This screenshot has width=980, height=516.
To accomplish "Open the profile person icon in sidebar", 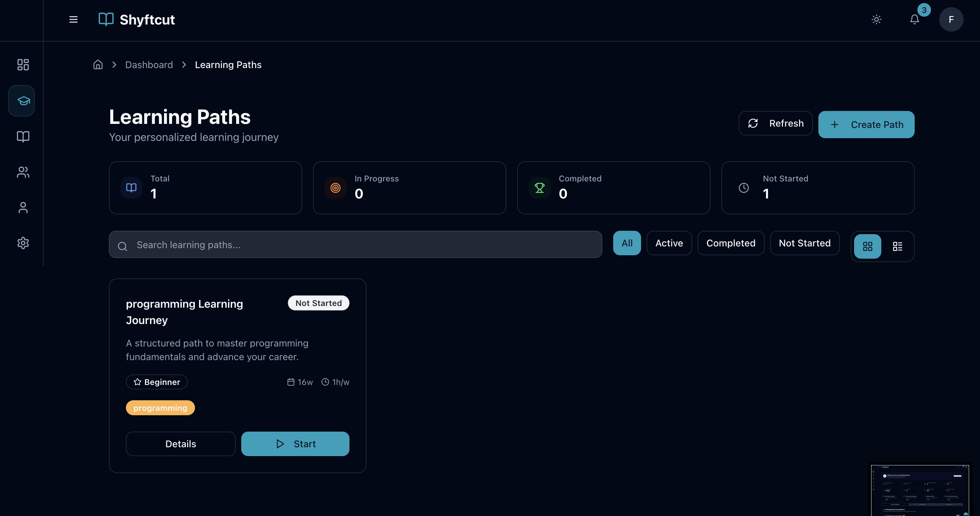I will [23, 208].
